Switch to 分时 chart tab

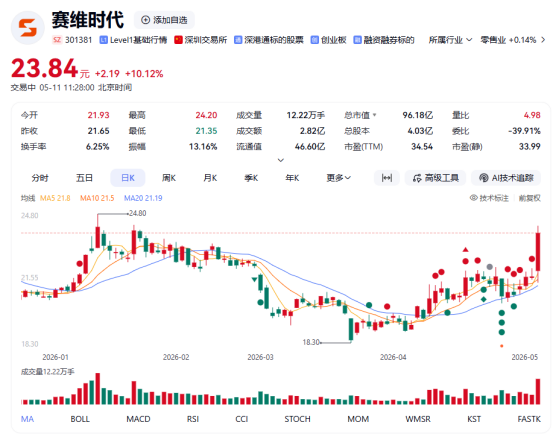tap(40, 178)
